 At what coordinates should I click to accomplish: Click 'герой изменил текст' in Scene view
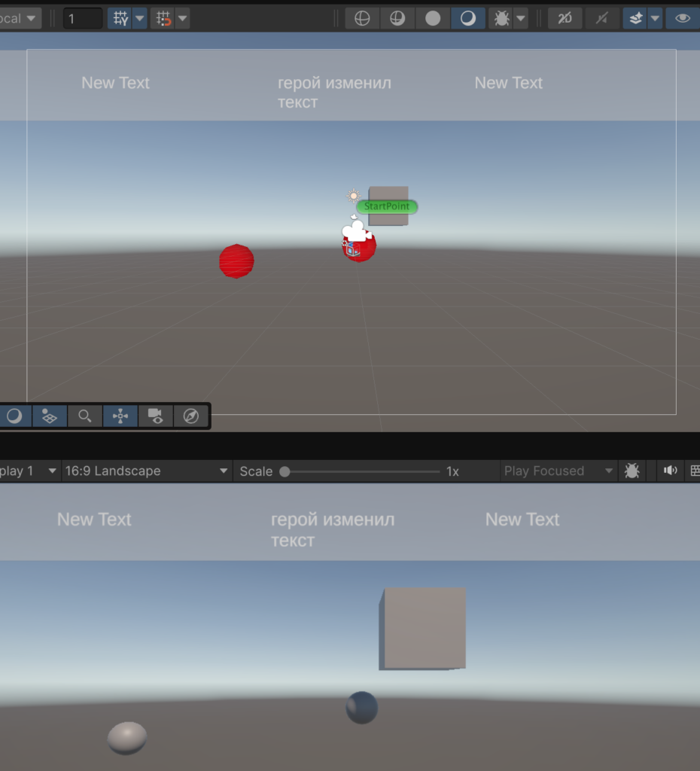click(334, 93)
